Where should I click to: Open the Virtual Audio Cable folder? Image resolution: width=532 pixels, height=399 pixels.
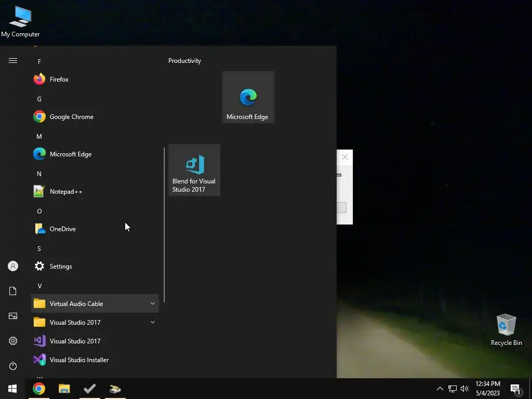point(95,303)
